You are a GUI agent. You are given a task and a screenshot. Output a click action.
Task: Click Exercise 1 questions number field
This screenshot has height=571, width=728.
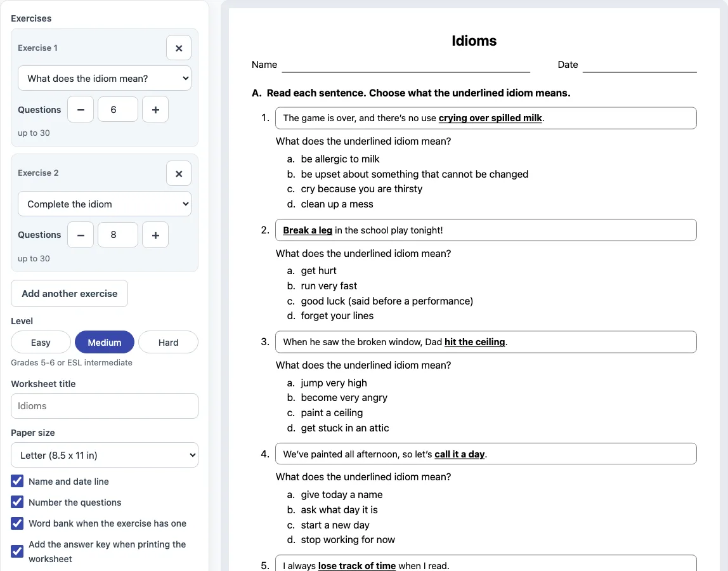(118, 110)
